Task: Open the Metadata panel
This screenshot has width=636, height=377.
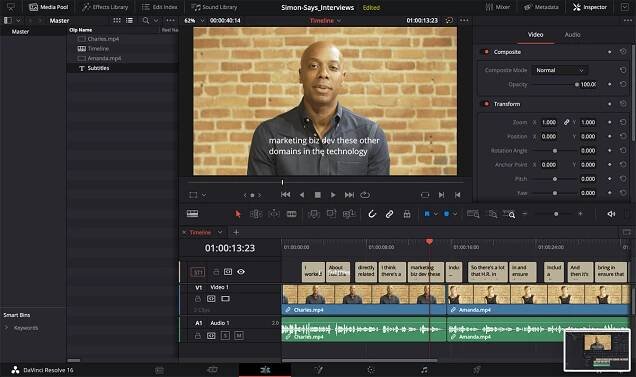Action: click(541, 7)
